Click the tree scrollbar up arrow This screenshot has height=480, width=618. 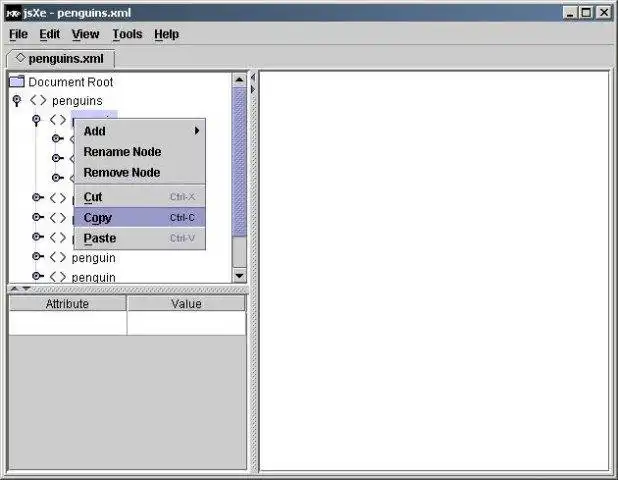click(x=239, y=80)
